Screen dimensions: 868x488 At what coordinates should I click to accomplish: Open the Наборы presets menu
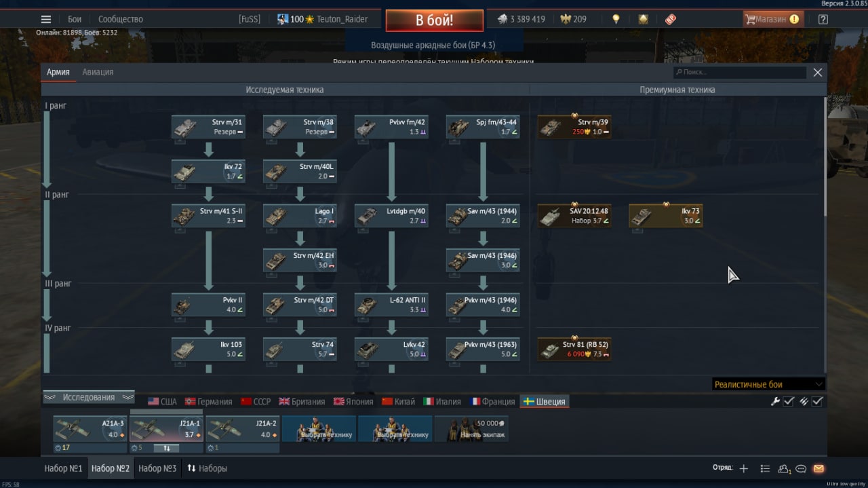tap(208, 468)
